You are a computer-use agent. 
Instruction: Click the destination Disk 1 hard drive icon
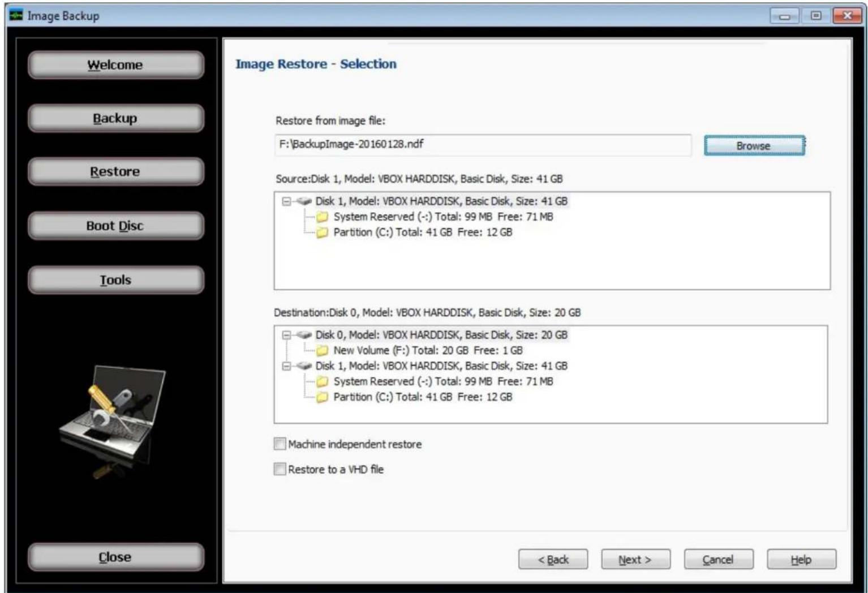304,366
